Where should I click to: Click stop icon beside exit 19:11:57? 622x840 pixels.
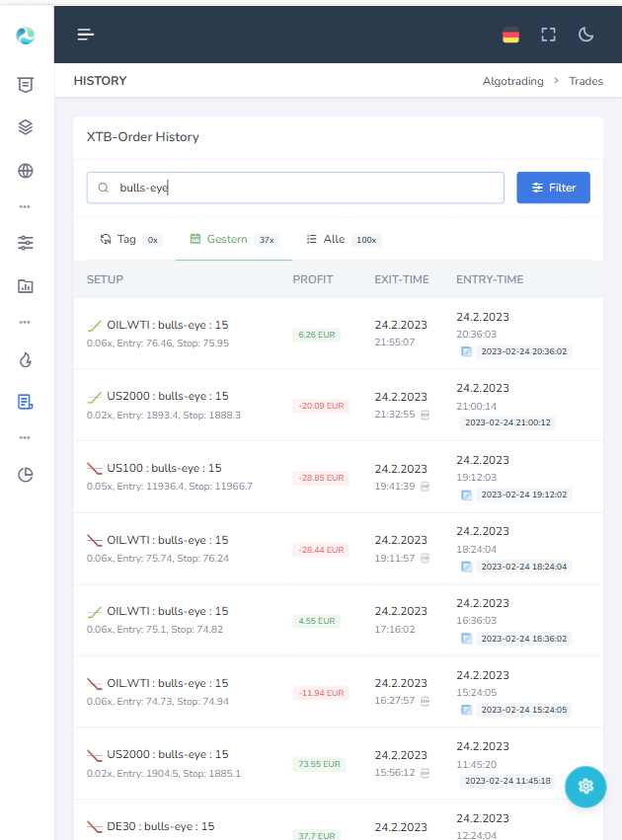425,559
